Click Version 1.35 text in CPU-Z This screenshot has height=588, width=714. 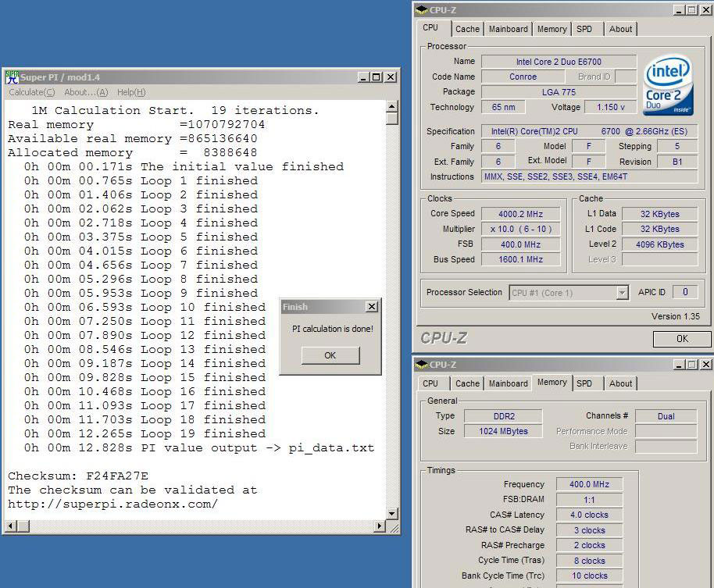[x=675, y=316]
